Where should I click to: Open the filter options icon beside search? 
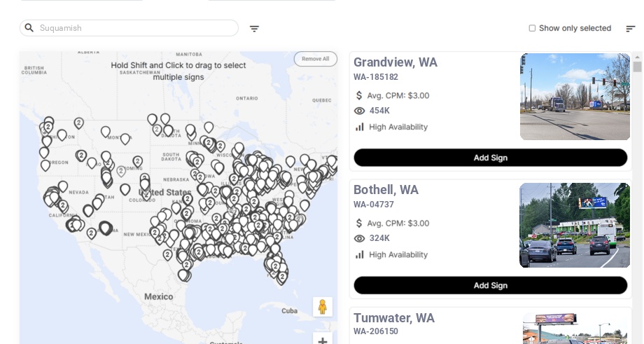[x=254, y=29]
